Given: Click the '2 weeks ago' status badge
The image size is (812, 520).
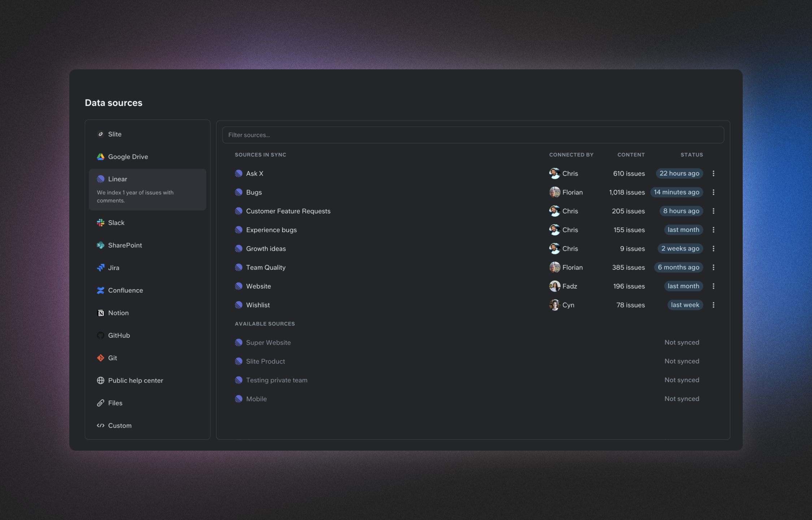Looking at the screenshot, I should (x=680, y=248).
